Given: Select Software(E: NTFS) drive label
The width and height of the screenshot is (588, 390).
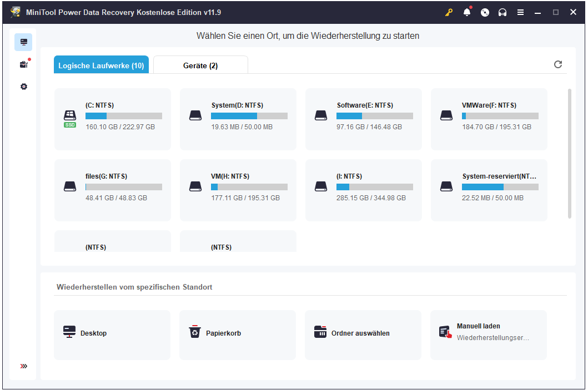Looking at the screenshot, I should tap(365, 105).
